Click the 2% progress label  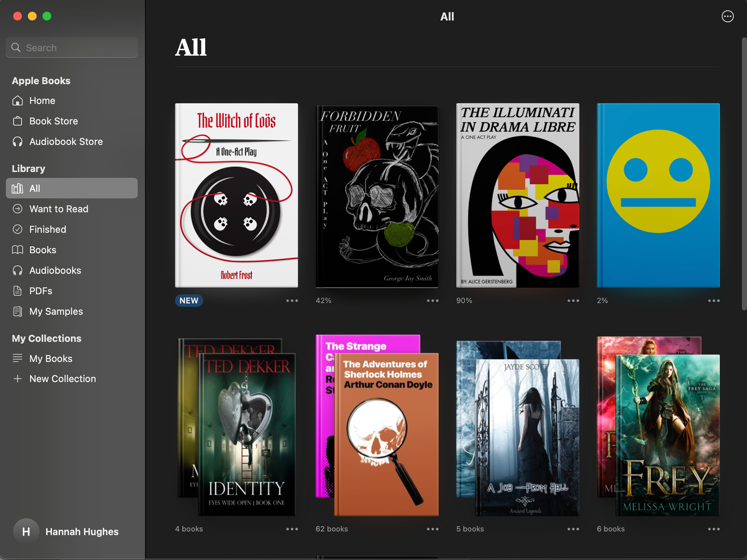tap(602, 301)
